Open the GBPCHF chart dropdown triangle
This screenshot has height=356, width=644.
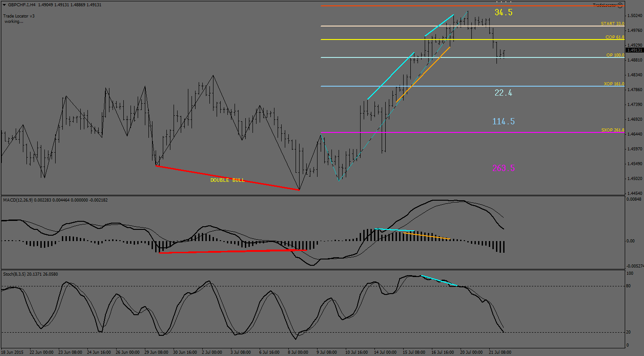tap(4, 5)
